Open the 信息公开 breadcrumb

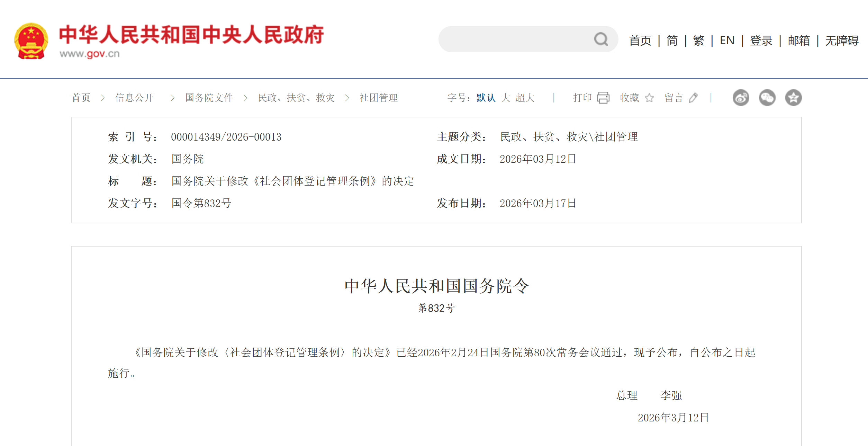point(134,98)
